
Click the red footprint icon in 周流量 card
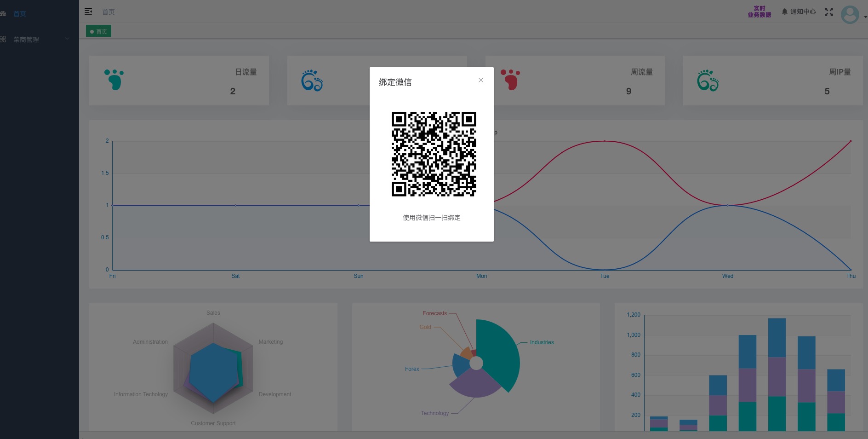click(510, 80)
